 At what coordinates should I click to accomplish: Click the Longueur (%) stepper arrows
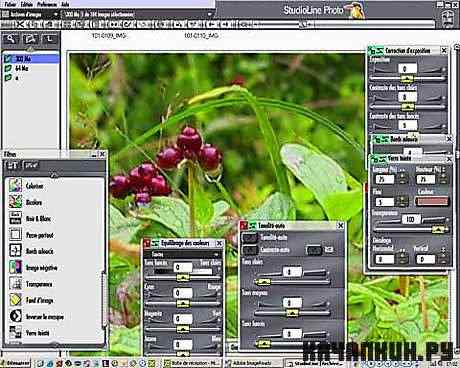(403, 179)
